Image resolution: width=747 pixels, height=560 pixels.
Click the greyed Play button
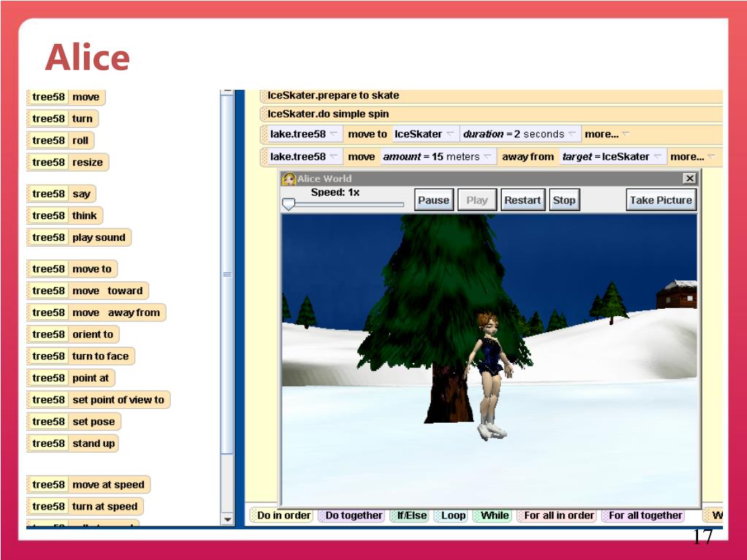(x=477, y=200)
